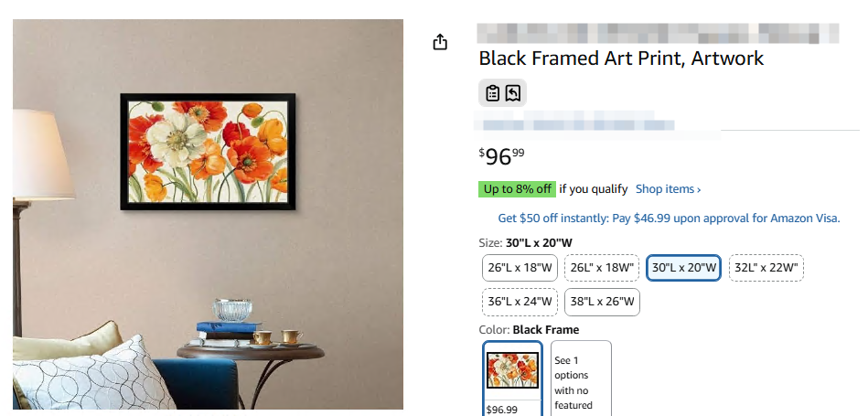Screen dimensions: 868x416
Task: Choose the dashed 26L" x 18W" size
Action: click(602, 268)
